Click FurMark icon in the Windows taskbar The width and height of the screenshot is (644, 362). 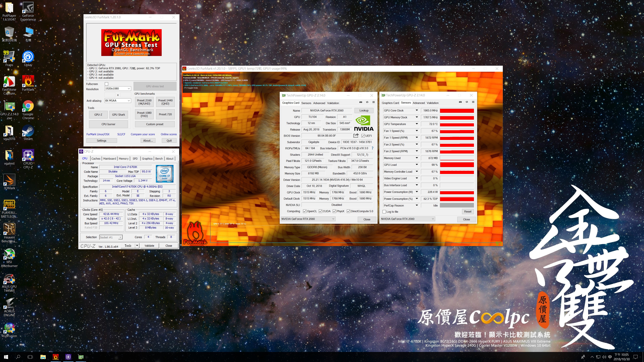[x=56, y=357]
